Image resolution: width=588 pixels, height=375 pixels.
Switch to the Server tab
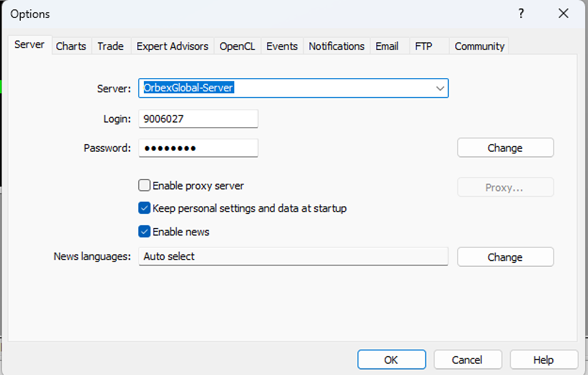[x=30, y=45]
